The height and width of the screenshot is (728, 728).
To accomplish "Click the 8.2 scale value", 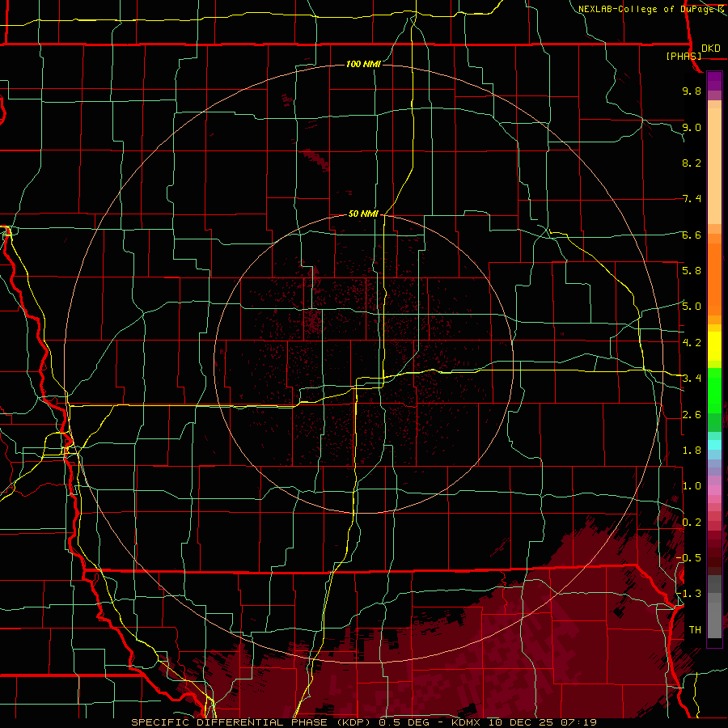I will click(x=692, y=163).
